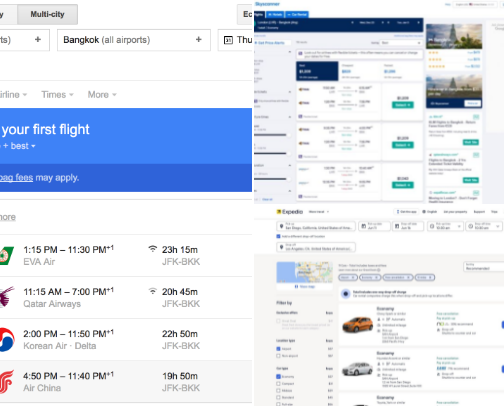The width and height of the screenshot is (504, 406).
Task: Open Expedia drop-off time dropdown
Action: click(x=484, y=226)
